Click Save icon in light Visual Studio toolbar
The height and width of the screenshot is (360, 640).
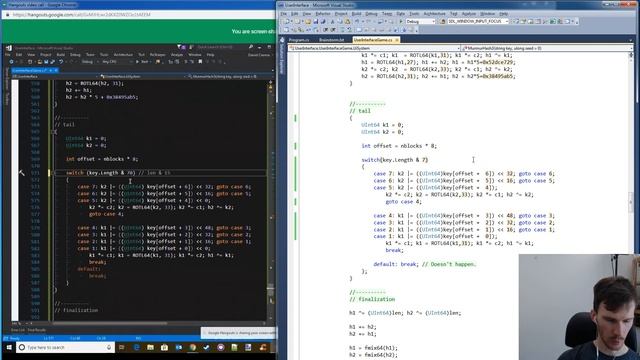(x=316, y=22)
